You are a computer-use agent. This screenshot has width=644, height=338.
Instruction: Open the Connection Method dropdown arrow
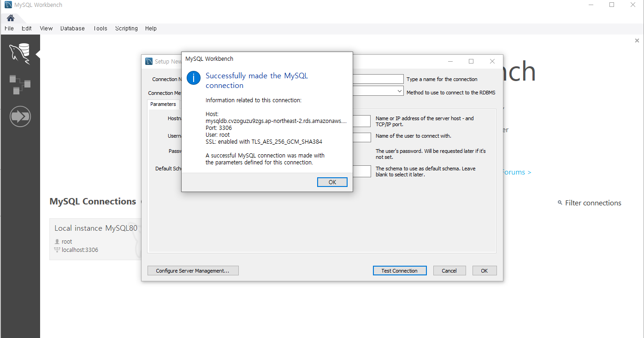click(400, 91)
